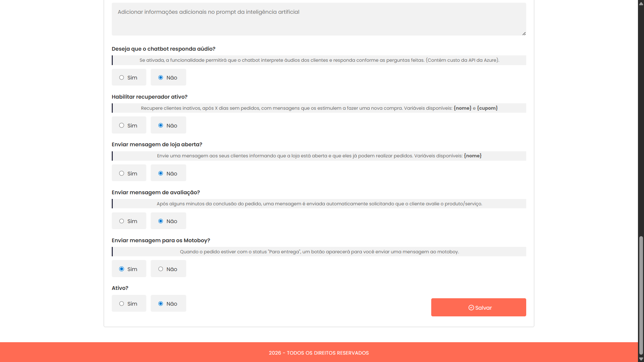Click the check icon inside the Salvar button
The width and height of the screenshot is (644, 362).
tap(472, 308)
